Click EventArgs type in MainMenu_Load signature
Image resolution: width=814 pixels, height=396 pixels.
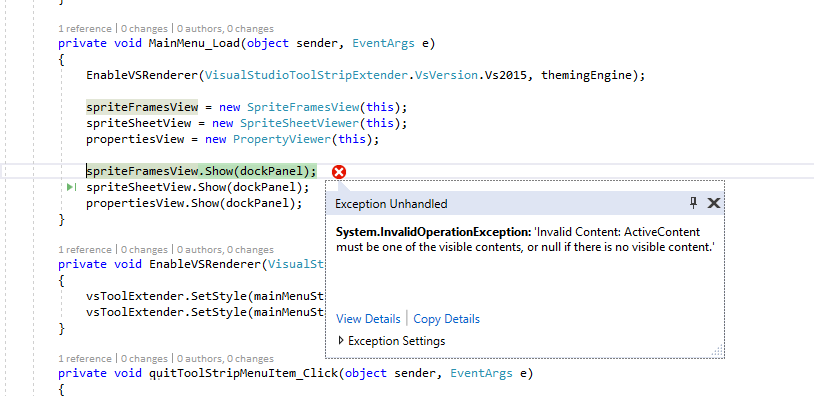click(x=384, y=44)
